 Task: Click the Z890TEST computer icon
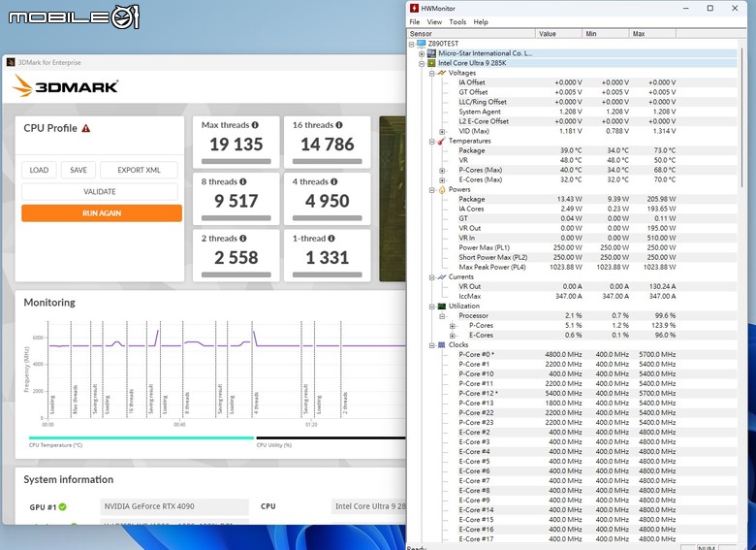[422, 44]
